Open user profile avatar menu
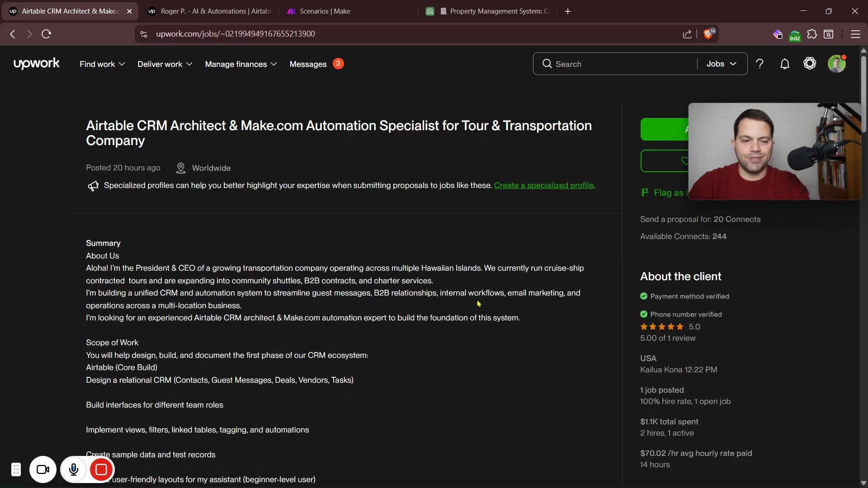This screenshot has height=488, width=868. 836,64
